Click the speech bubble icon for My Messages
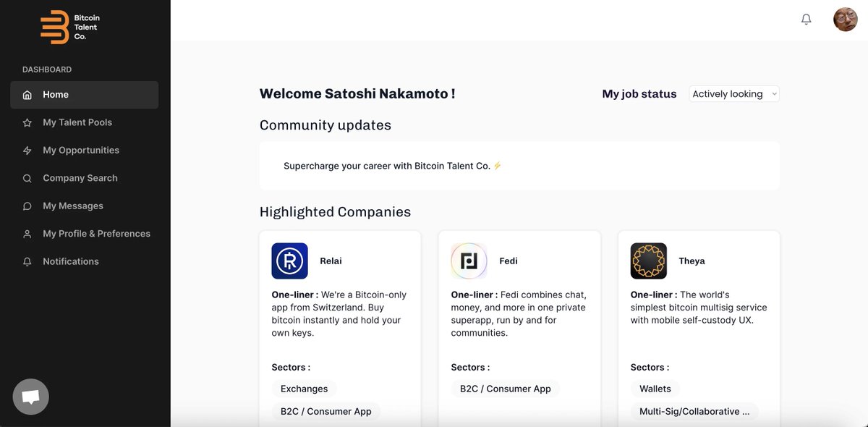This screenshot has width=868, height=427. [x=27, y=206]
